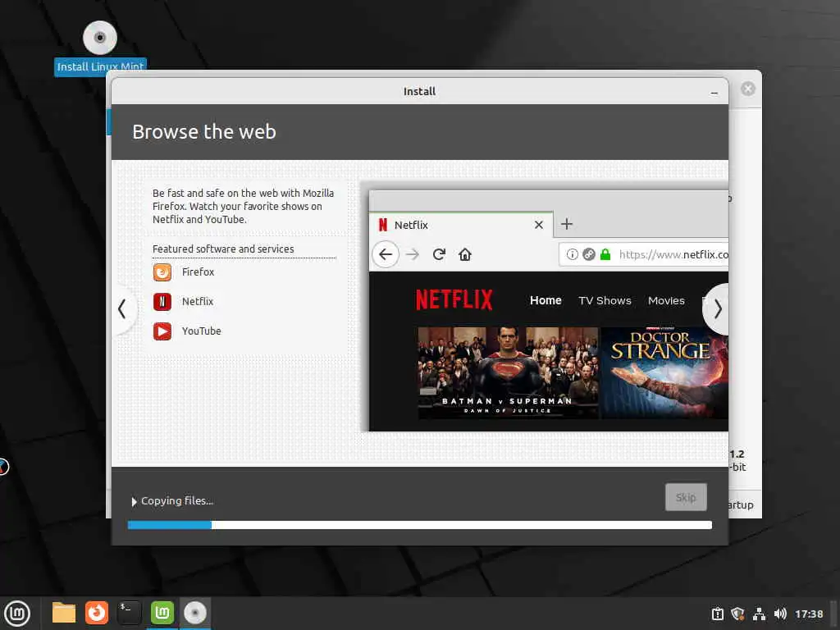Click the YouTube icon in featured software
Viewport: 840px width, 630px height.
[162, 331]
